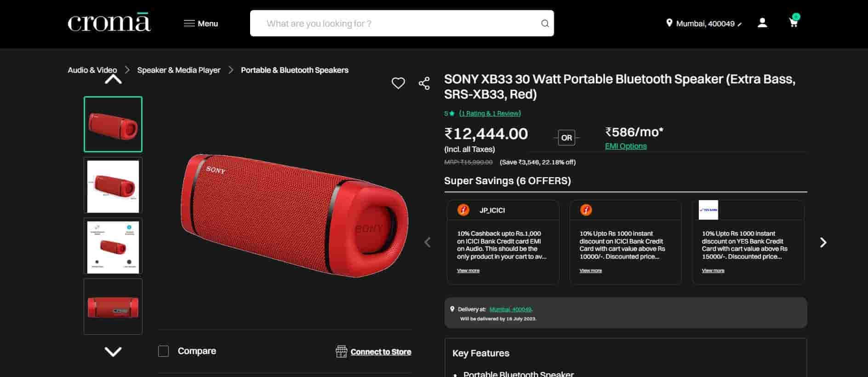Open EMI Options link
The height and width of the screenshot is (377, 868).
tap(626, 146)
